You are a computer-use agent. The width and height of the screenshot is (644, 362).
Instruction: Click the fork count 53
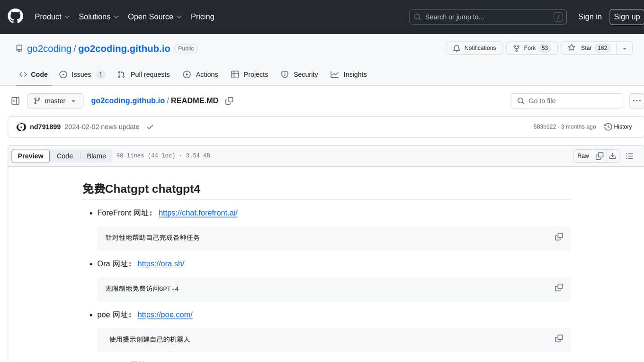[x=545, y=48]
